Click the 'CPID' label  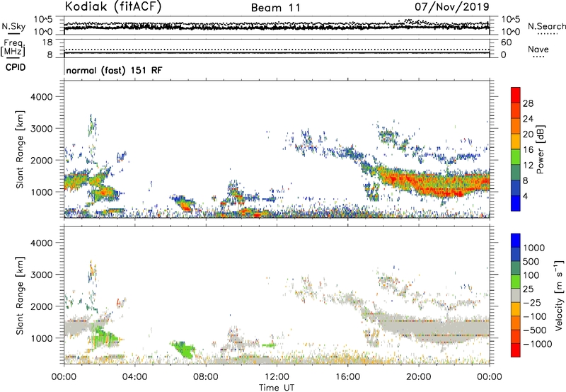tap(16, 67)
